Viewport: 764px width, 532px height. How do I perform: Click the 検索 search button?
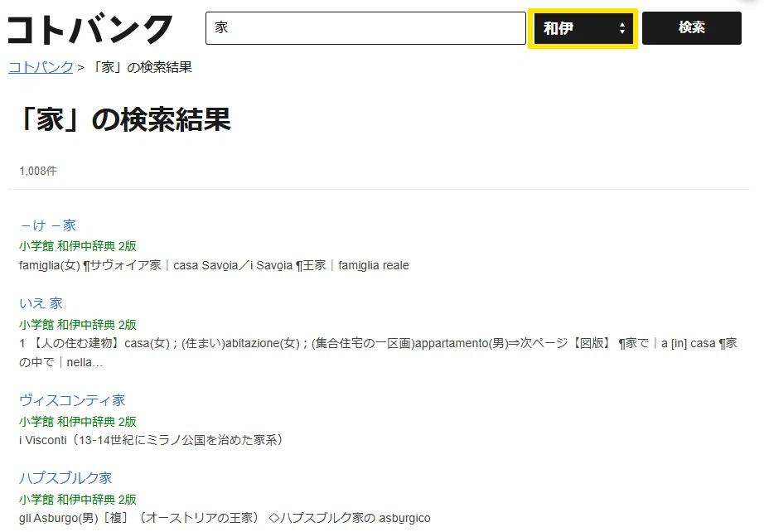(691, 28)
